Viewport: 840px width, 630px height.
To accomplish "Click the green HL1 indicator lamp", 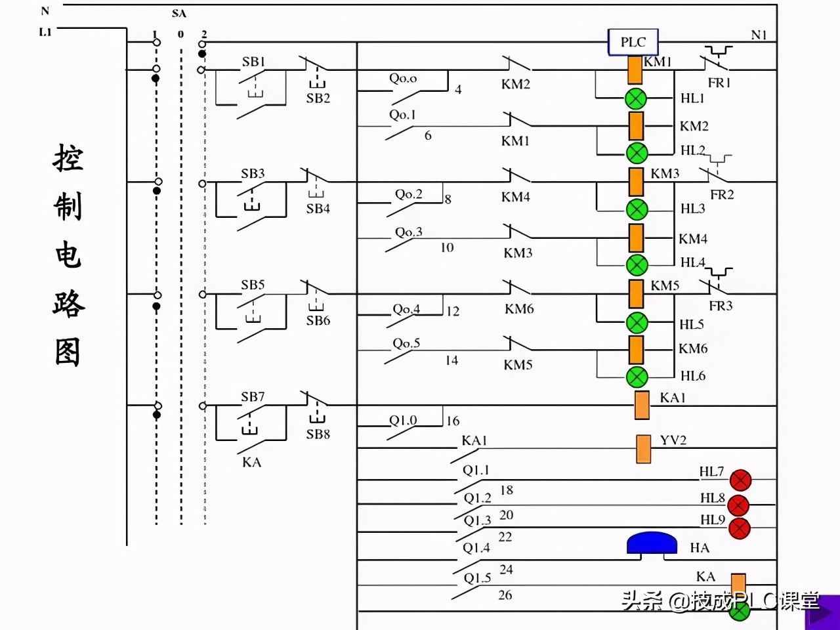I will [635, 98].
